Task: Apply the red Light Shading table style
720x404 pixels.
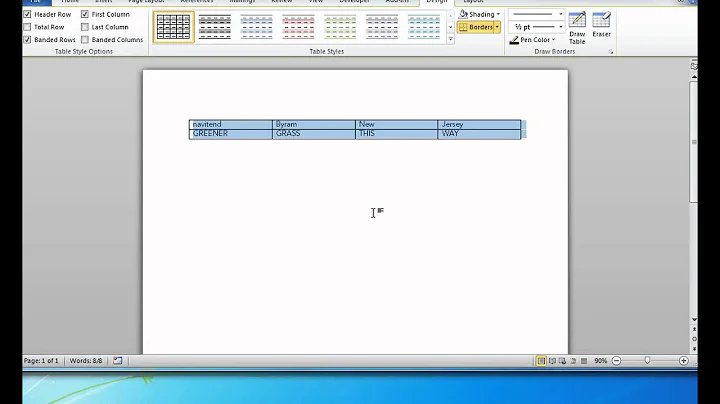Action: (298, 27)
